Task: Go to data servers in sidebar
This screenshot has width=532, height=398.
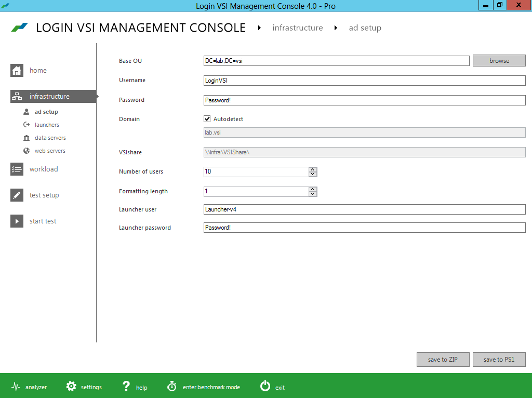Action: 50,138
